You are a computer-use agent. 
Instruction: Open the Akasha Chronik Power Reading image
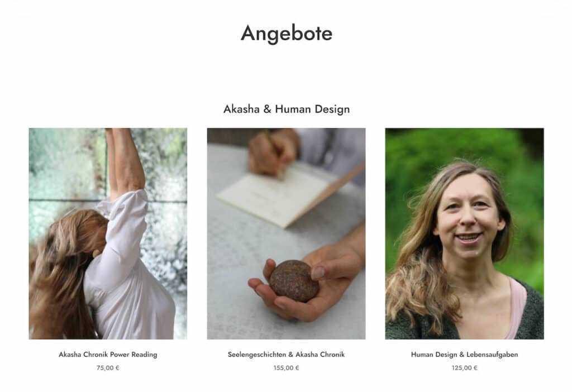click(x=108, y=234)
